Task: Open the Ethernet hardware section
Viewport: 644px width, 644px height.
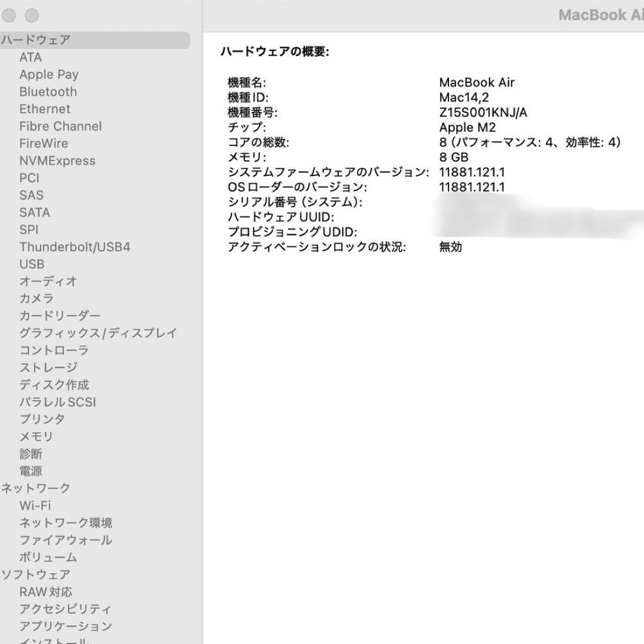Action: [45, 109]
